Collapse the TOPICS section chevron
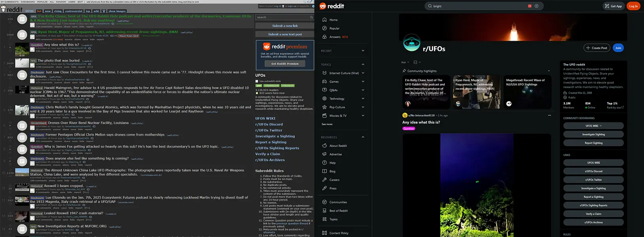644x237 pixels. tap(363, 64)
